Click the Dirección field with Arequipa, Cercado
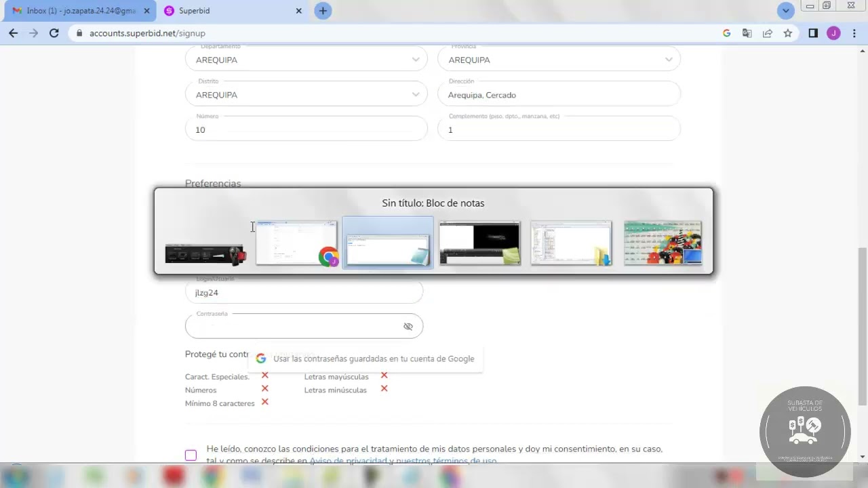The height and width of the screenshot is (488, 868). (559, 94)
